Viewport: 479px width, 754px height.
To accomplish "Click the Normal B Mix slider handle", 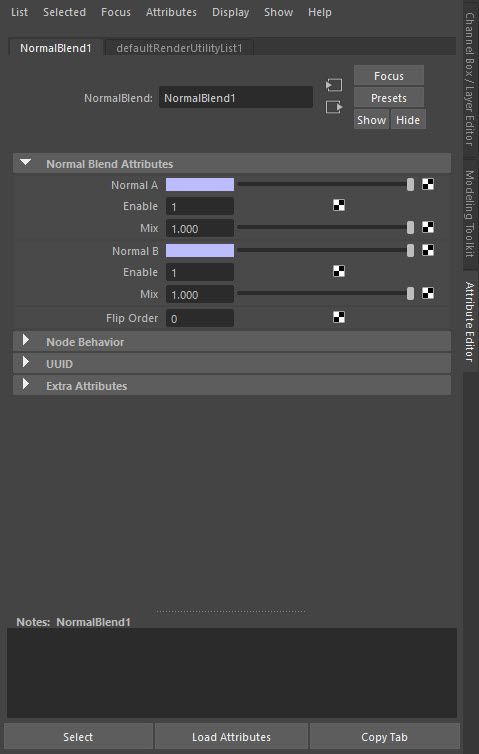I will click(x=410, y=293).
